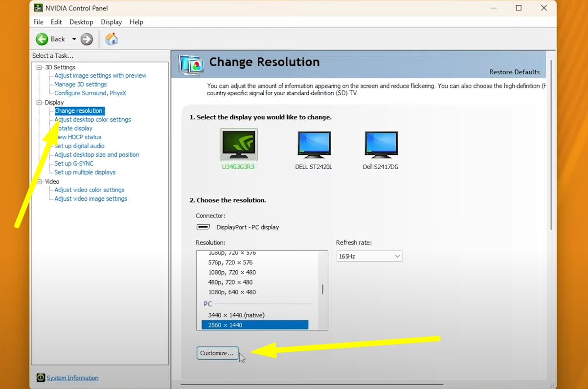Click the Customize... button

coord(217,353)
